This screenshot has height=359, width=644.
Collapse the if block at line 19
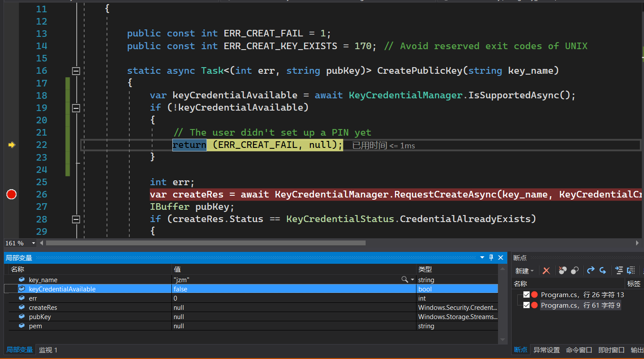point(76,108)
